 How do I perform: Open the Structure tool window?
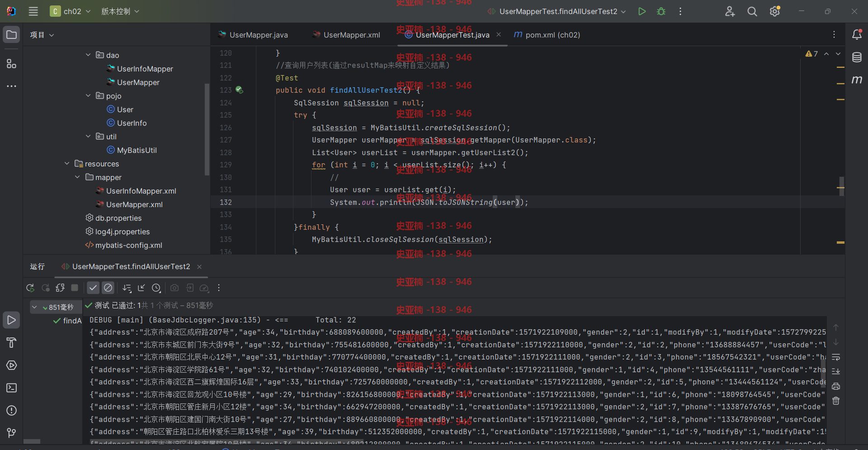tap(12, 64)
